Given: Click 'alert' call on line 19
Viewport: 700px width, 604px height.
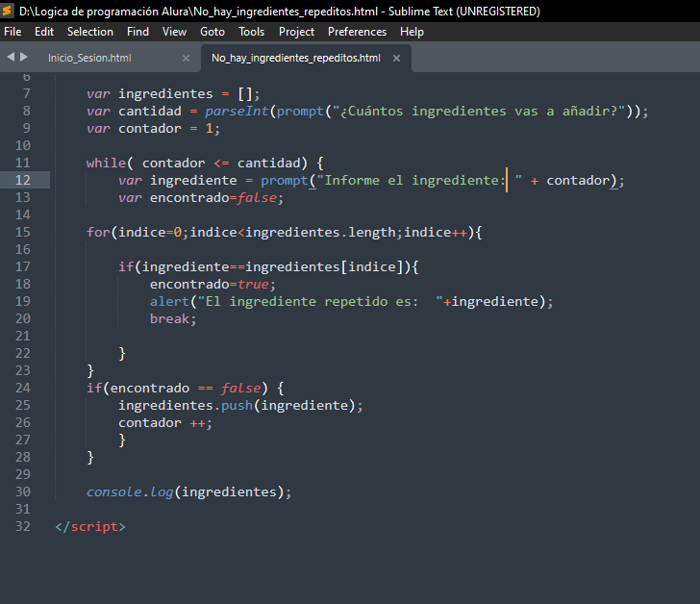Looking at the screenshot, I should (169, 302).
